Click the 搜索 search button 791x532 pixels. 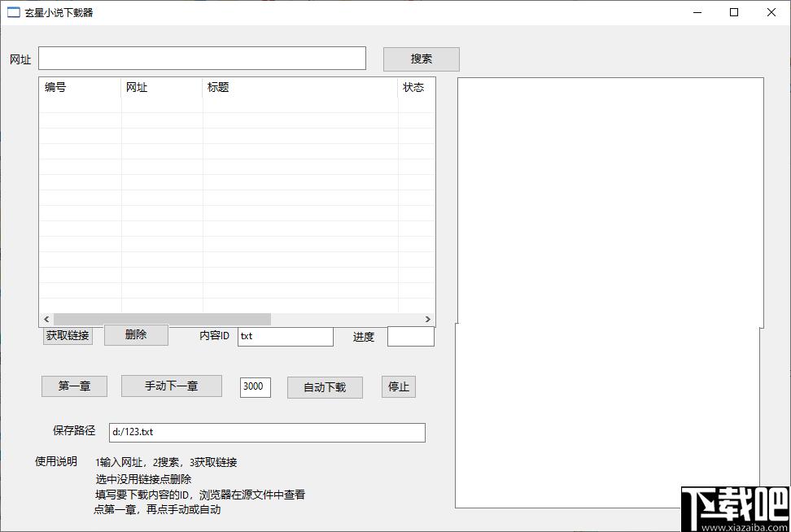[x=422, y=59]
